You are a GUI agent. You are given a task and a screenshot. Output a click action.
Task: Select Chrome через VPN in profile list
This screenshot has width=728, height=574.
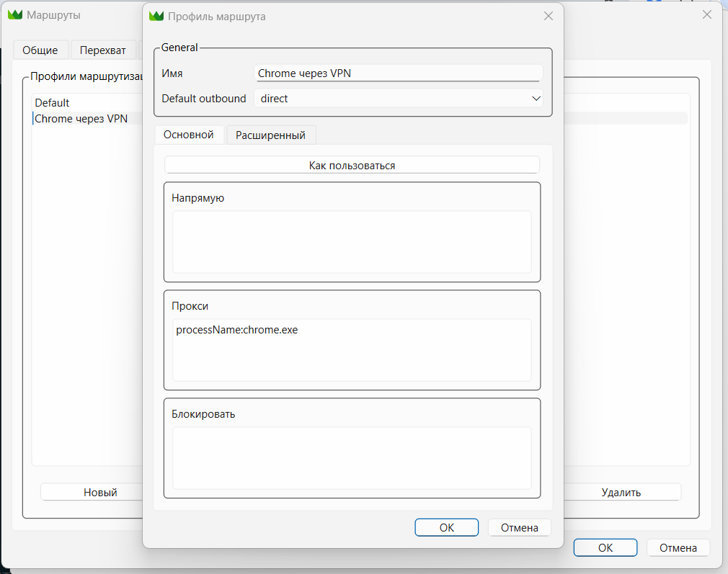coord(81,119)
